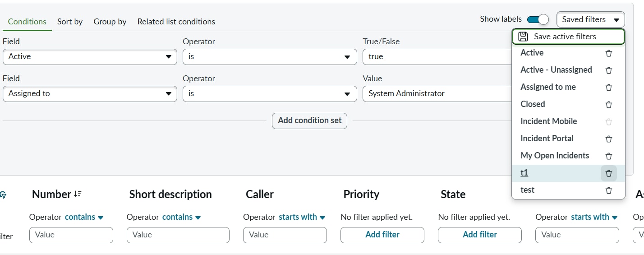Delete the 'Assigned to me' saved filter
The image size is (644, 255).
click(x=608, y=88)
